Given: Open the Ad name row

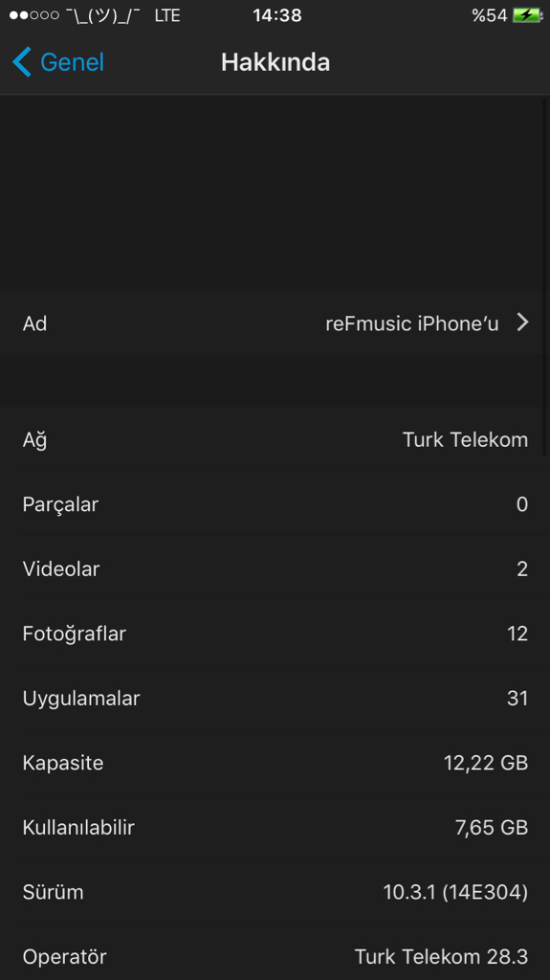Looking at the screenshot, I should coord(275,323).
